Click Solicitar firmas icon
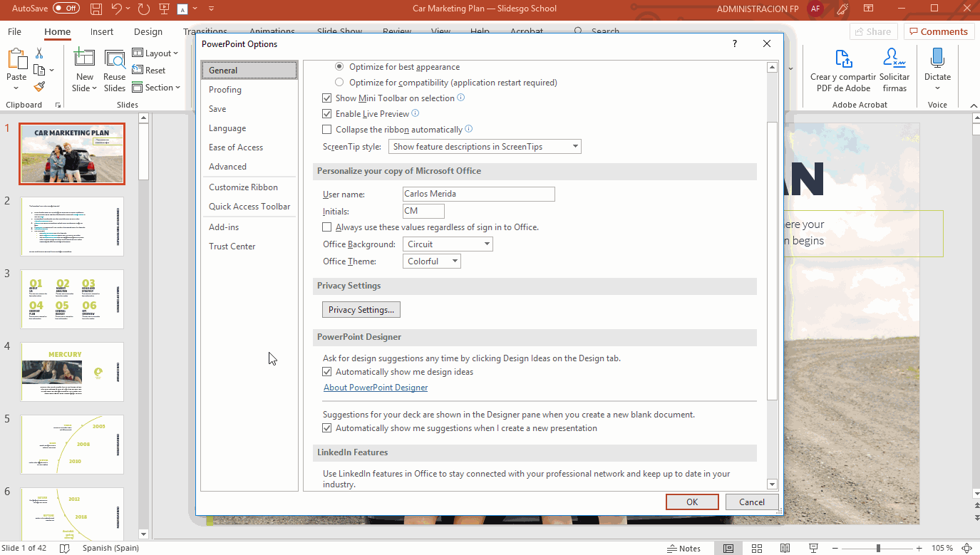The image size is (980, 555). coord(894,59)
